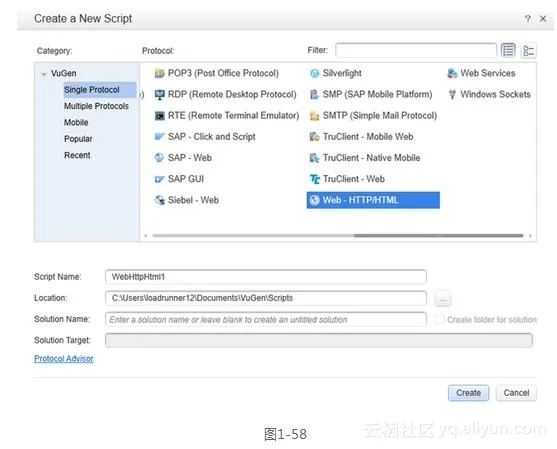Viewport: 557px width, 449px height.
Task: Pick the TruClient - Web protocol icon
Action: [314, 179]
